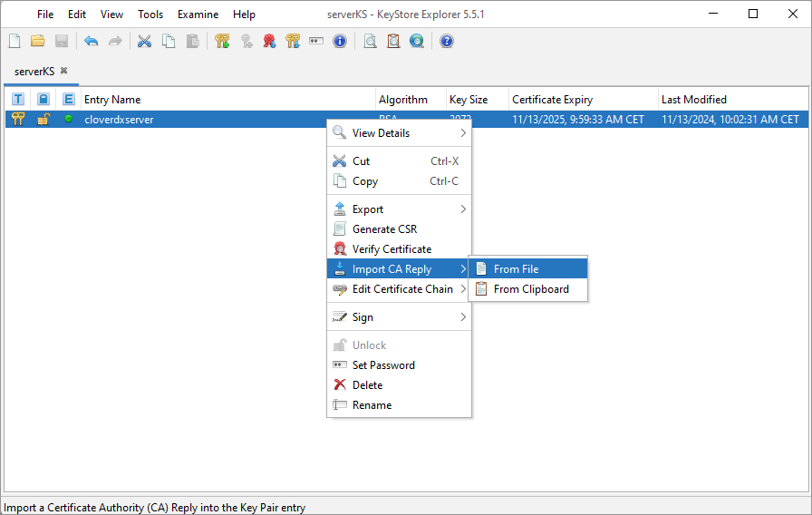The height and width of the screenshot is (515, 812).
Task: Click the Examine Clipboard toolbar icon
Action: pyautogui.click(x=393, y=41)
